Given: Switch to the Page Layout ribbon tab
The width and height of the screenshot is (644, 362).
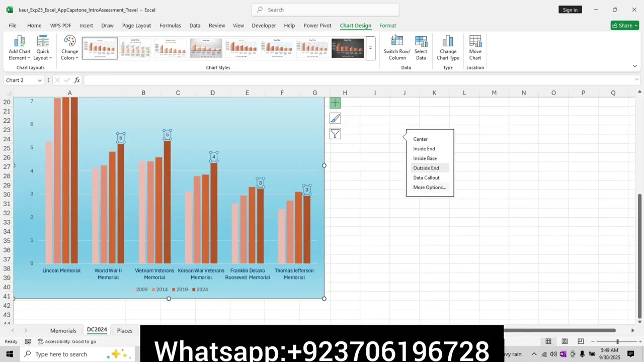Looking at the screenshot, I should 136,26.
